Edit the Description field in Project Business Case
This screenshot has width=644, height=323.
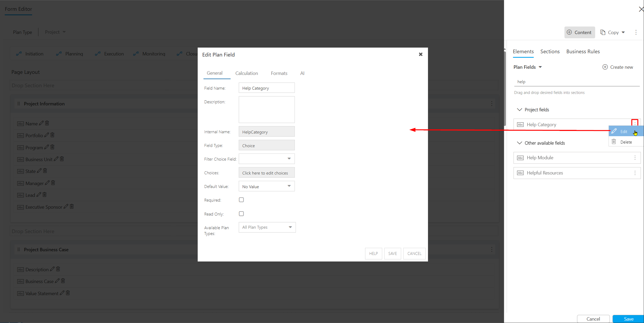tap(52, 269)
